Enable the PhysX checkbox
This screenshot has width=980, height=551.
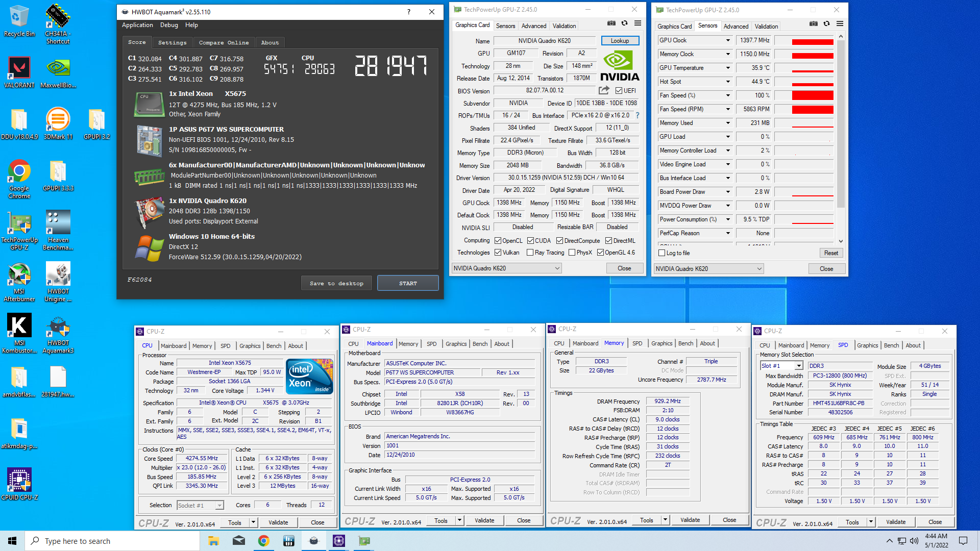click(x=572, y=253)
